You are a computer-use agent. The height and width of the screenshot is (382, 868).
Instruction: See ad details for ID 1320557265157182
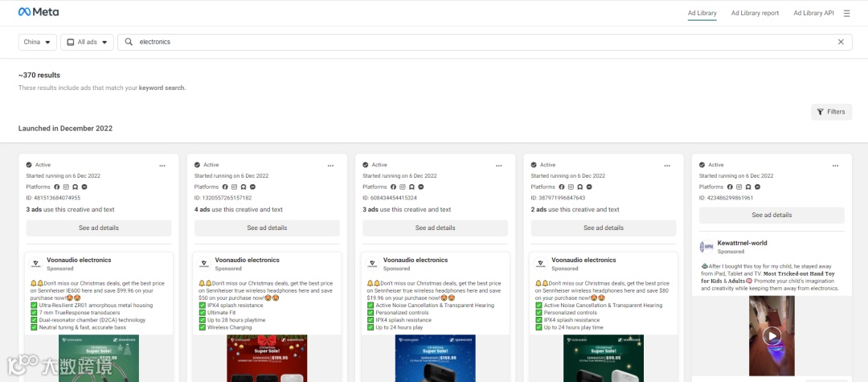coord(267,228)
